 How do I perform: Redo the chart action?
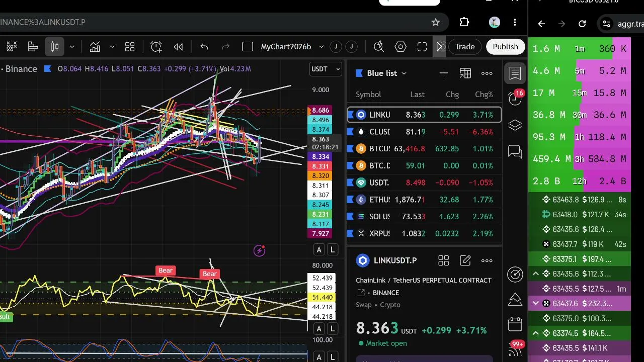point(225,47)
